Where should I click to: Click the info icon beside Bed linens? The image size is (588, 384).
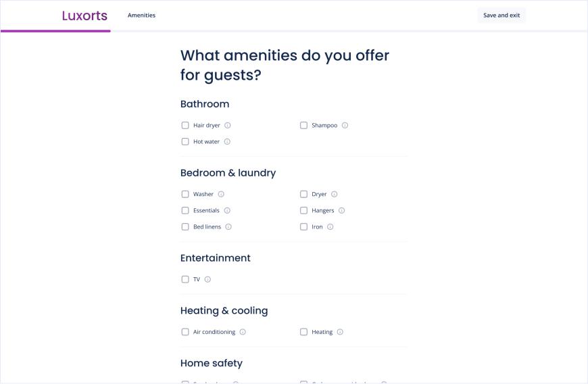(228, 226)
